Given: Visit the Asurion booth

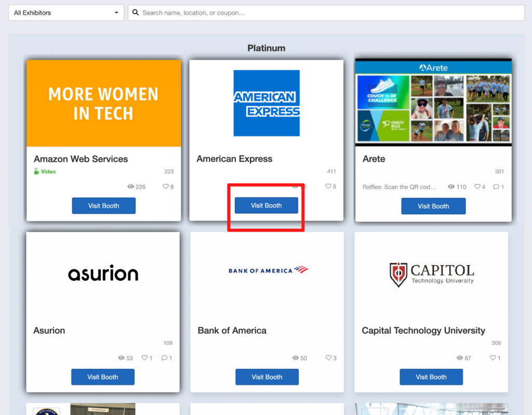Looking at the screenshot, I should (102, 377).
